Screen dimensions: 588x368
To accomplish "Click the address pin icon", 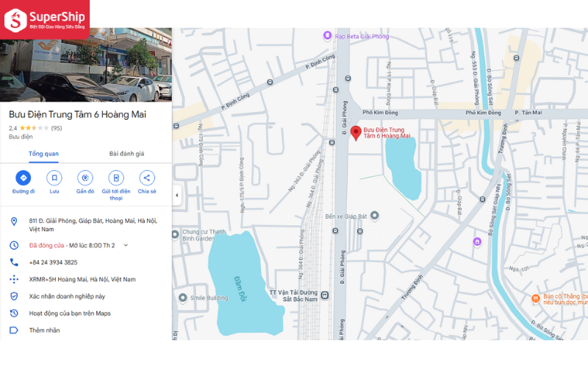I will pyautogui.click(x=14, y=222).
